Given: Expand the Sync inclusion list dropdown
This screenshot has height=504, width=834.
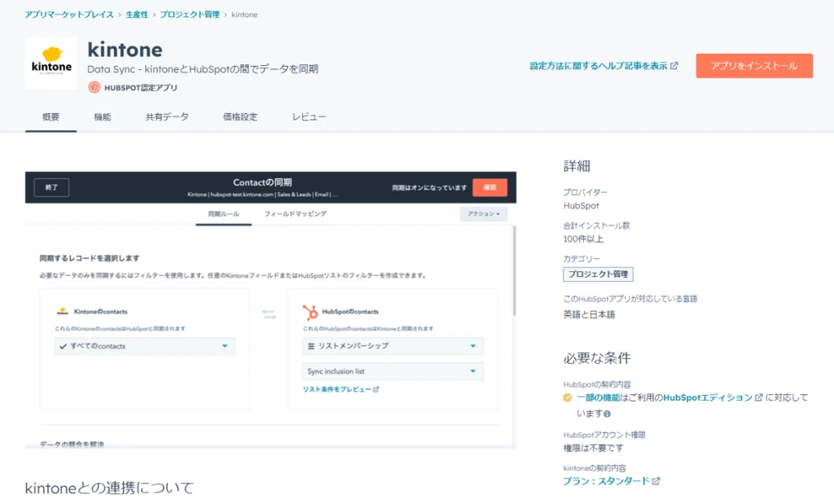Looking at the screenshot, I should 393,371.
